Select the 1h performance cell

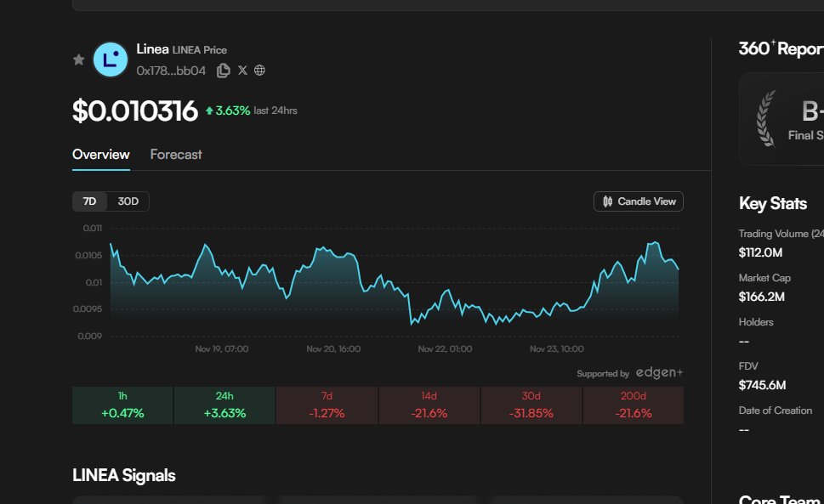(122, 405)
